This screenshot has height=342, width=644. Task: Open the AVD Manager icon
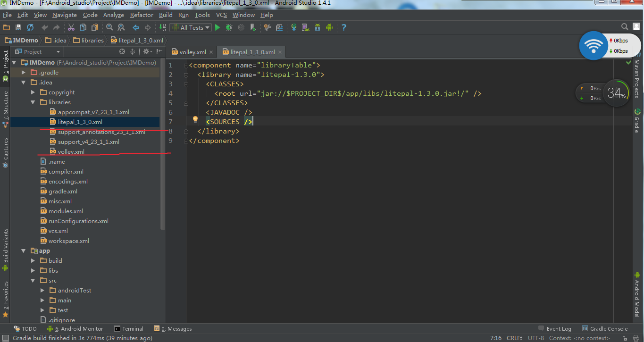[x=306, y=27]
